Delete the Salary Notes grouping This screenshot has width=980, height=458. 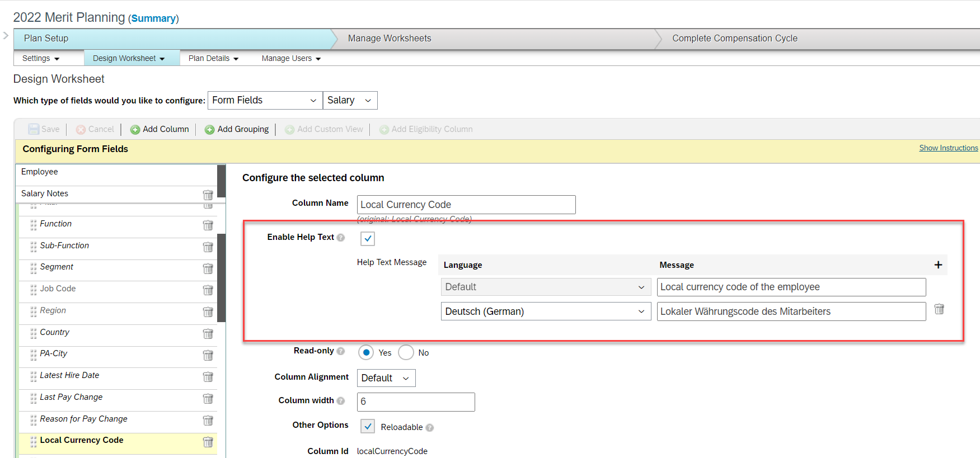coord(208,195)
